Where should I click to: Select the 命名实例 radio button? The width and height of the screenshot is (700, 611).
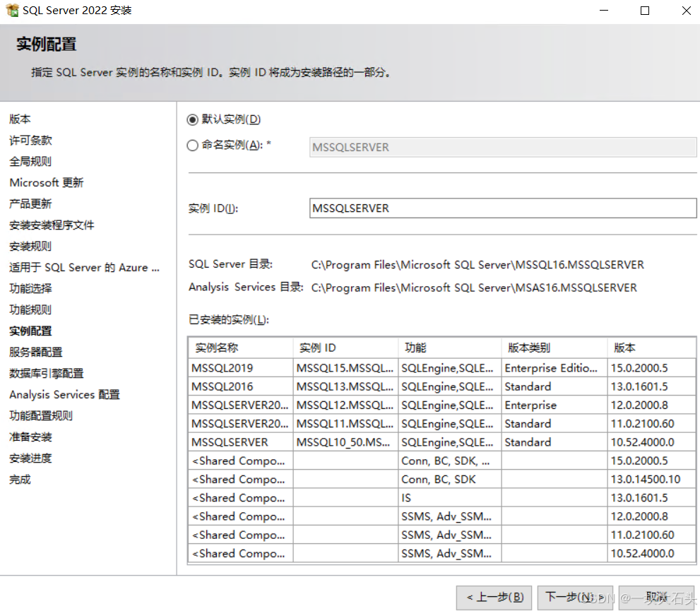click(x=192, y=146)
